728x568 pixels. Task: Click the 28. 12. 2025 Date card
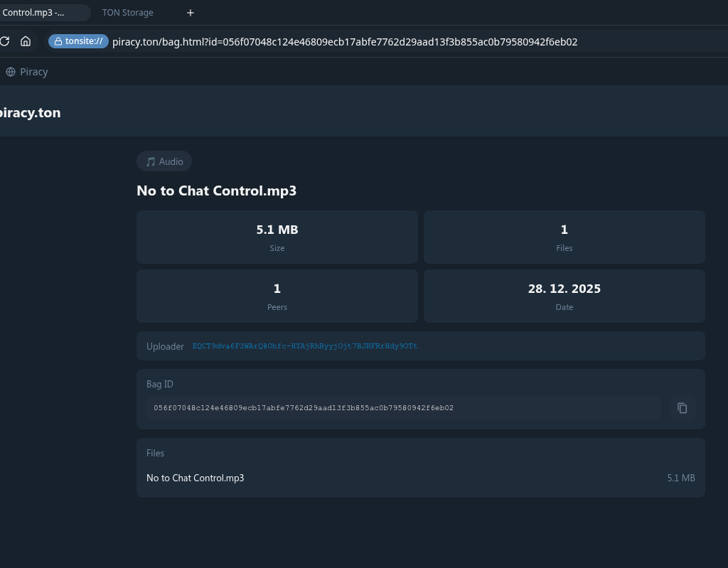(564, 296)
